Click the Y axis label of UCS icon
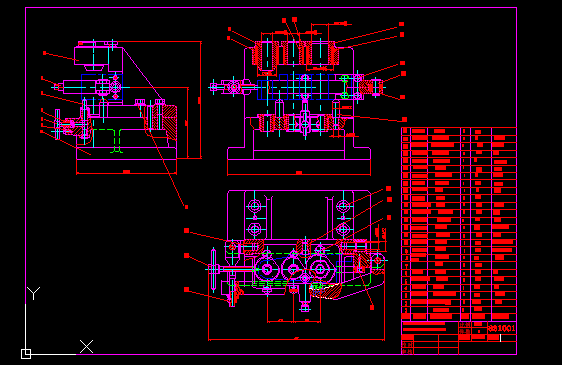Screen dimensions: 562x365 [x=34, y=293]
